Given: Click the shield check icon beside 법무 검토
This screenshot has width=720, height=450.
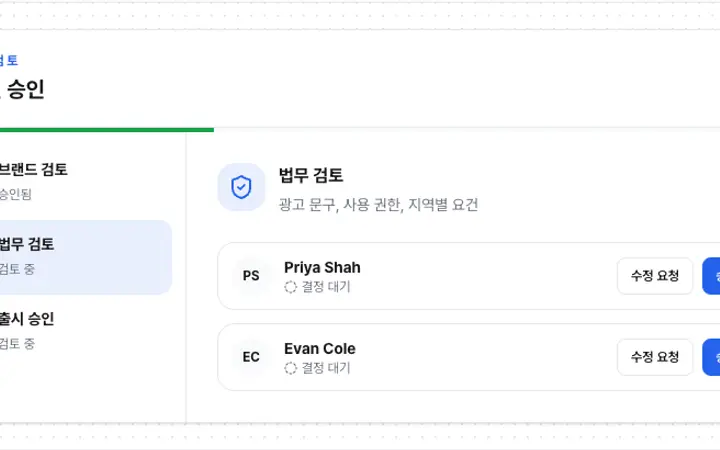Looking at the screenshot, I should (241, 187).
